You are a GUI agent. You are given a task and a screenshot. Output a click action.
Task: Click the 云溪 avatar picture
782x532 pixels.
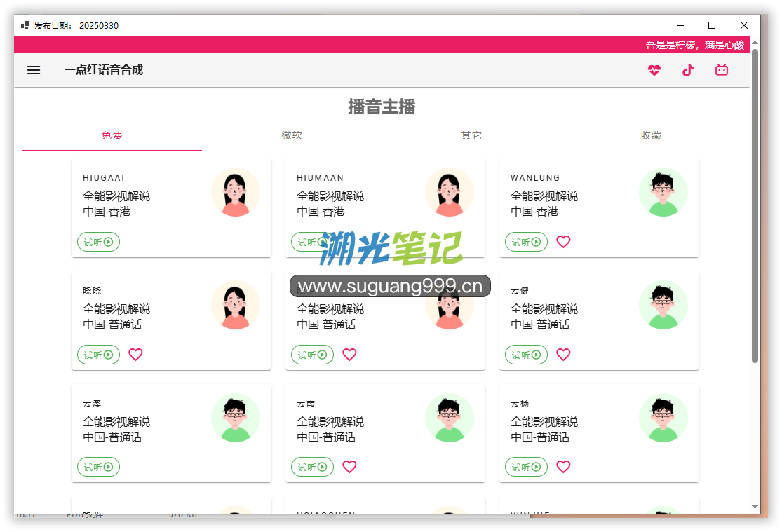point(236,418)
